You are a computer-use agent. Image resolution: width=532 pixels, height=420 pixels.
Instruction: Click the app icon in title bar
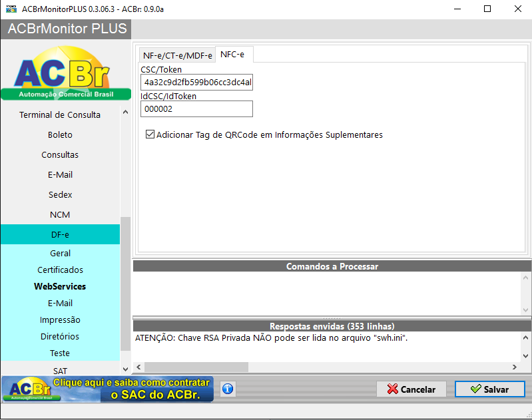tap(11, 9)
